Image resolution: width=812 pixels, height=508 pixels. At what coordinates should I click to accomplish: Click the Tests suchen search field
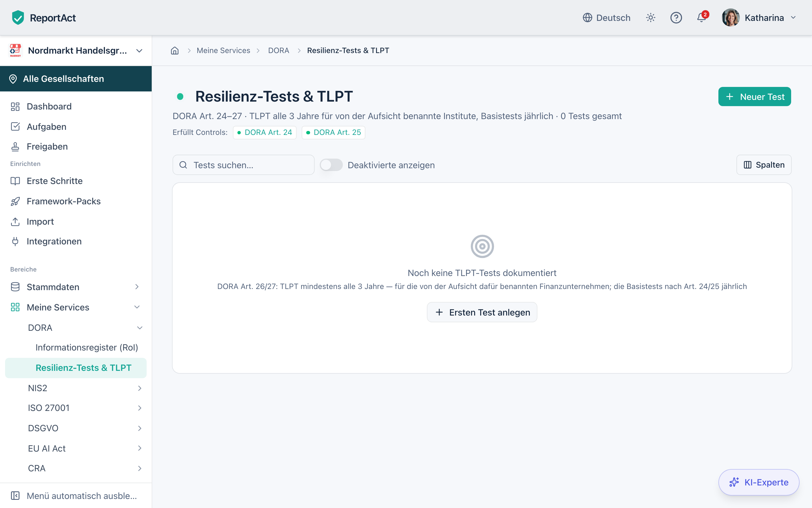tap(243, 165)
